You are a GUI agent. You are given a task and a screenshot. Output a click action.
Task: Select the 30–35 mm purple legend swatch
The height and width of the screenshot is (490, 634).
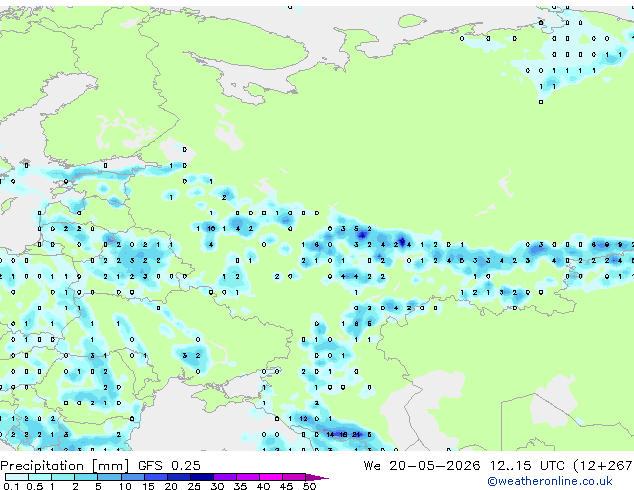[x=225, y=477]
